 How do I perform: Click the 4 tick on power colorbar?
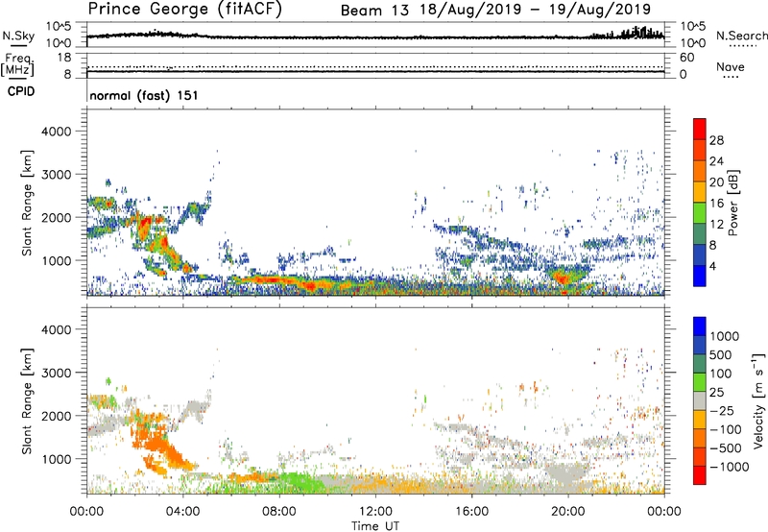(x=713, y=266)
